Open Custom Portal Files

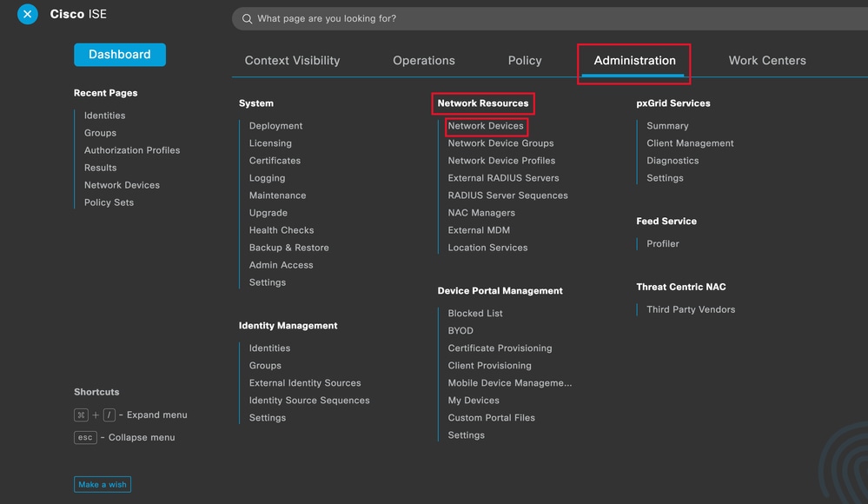pyautogui.click(x=492, y=418)
